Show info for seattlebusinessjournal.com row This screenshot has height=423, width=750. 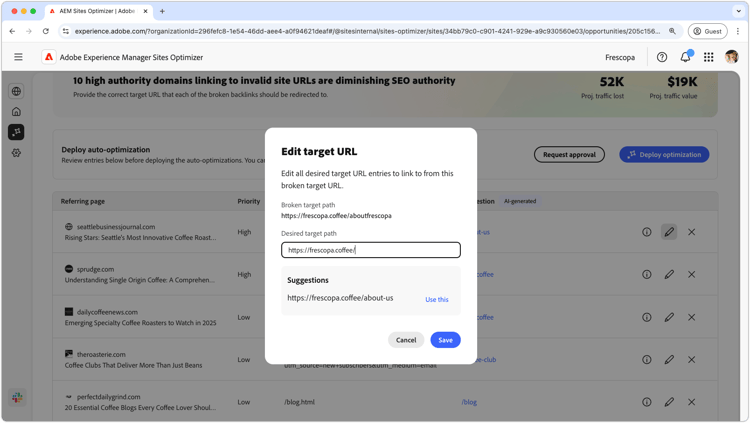(647, 232)
